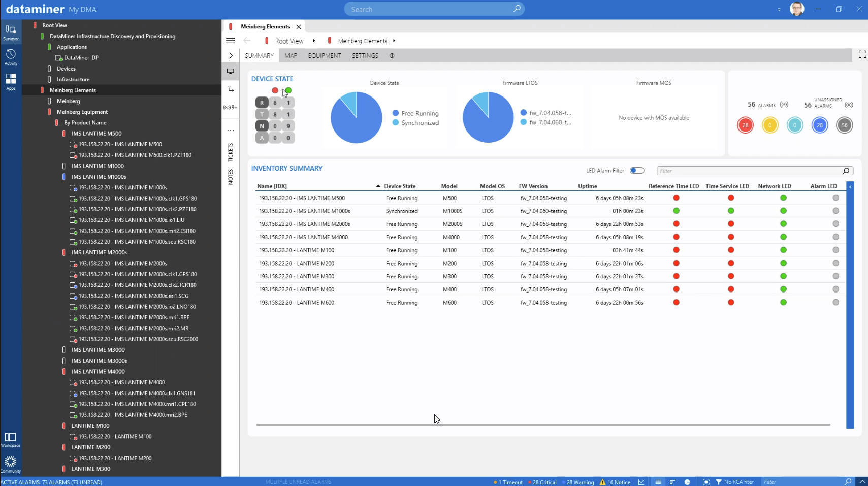Switch to the SETTINGS tab

(365, 56)
